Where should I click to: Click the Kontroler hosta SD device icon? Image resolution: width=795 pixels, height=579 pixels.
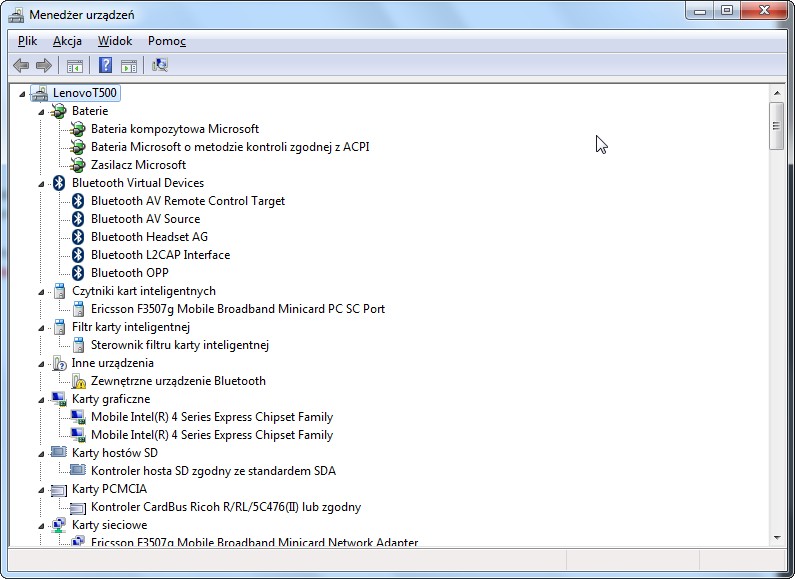[78, 471]
